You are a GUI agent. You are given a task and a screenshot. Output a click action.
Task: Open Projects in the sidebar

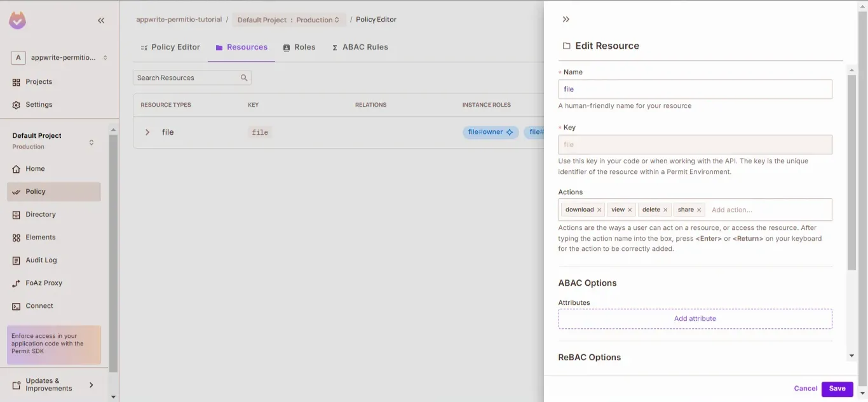(x=39, y=82)
